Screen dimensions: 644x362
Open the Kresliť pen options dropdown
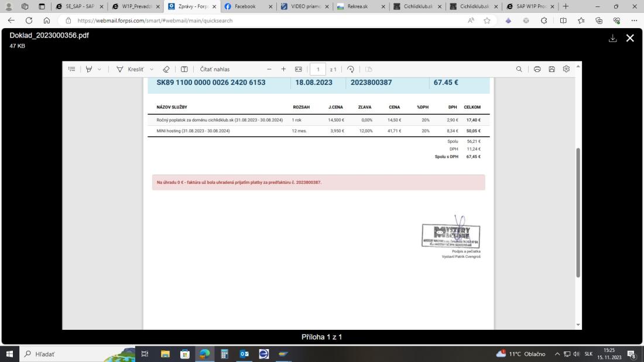[x=152, y=69]
